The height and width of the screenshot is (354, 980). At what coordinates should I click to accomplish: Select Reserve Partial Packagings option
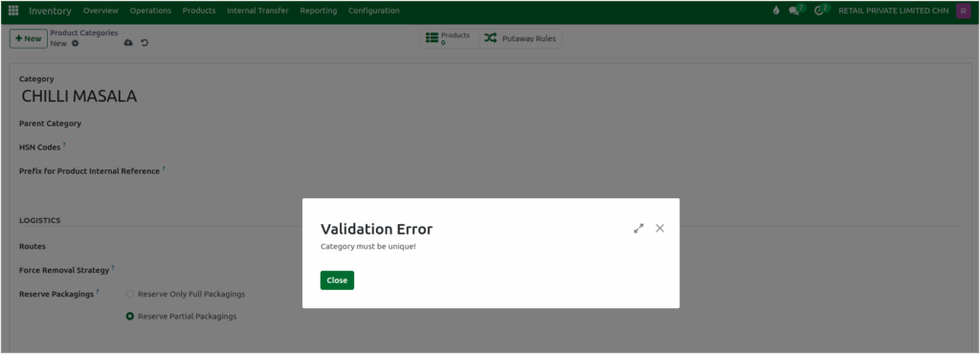pyautogui.click(x=130, y=317)
